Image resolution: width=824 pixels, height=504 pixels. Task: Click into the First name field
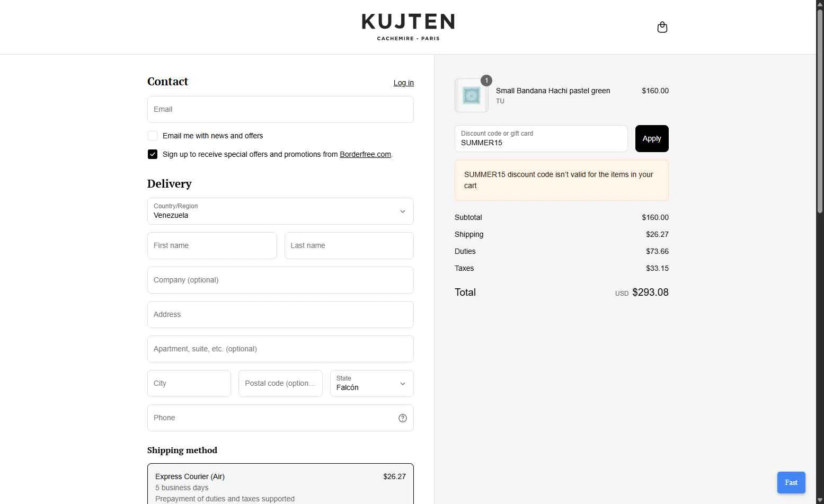click(212, 245)
